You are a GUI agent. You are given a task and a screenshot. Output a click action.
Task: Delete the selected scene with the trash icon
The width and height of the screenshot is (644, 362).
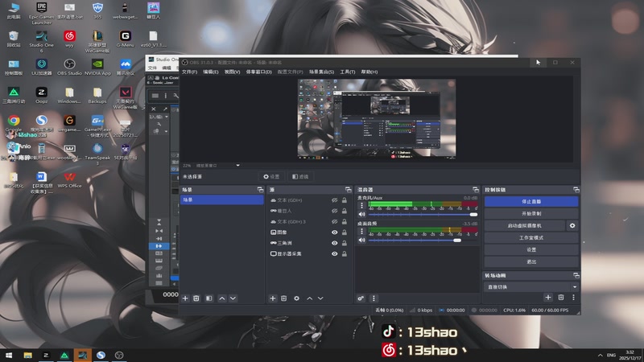(x=196, y=298)
